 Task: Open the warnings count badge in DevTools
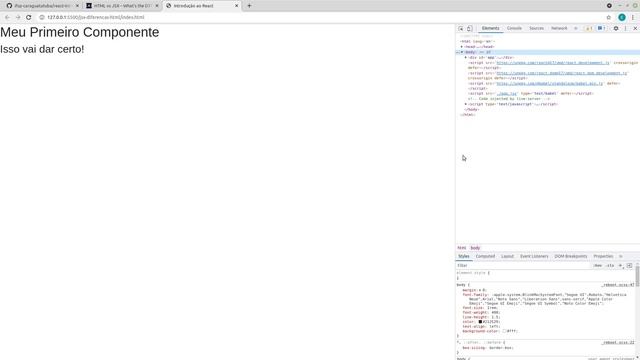pyautogui.click(x=589, y=29)
